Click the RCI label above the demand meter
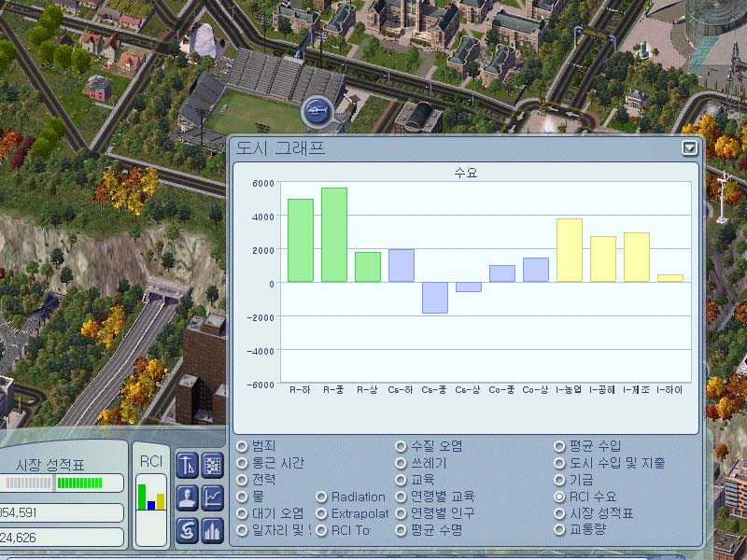The width and height of the screenshot is (747, 560). click(151, 461)
